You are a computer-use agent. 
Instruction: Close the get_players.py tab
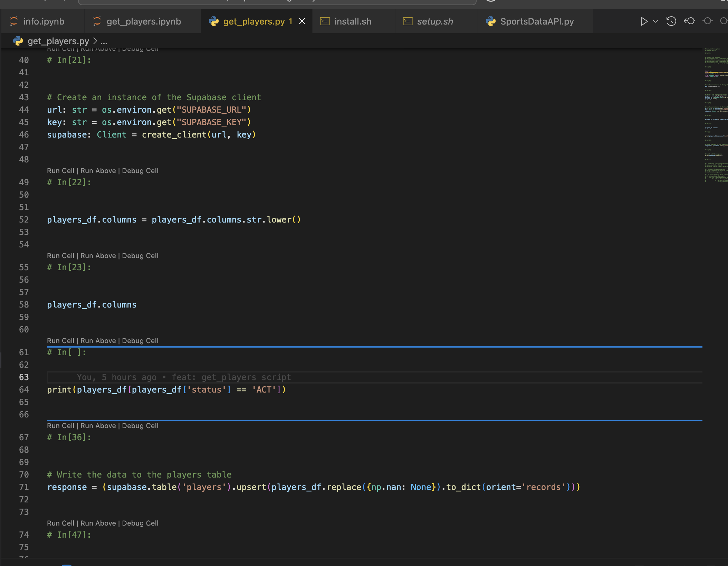coord(302,21)
